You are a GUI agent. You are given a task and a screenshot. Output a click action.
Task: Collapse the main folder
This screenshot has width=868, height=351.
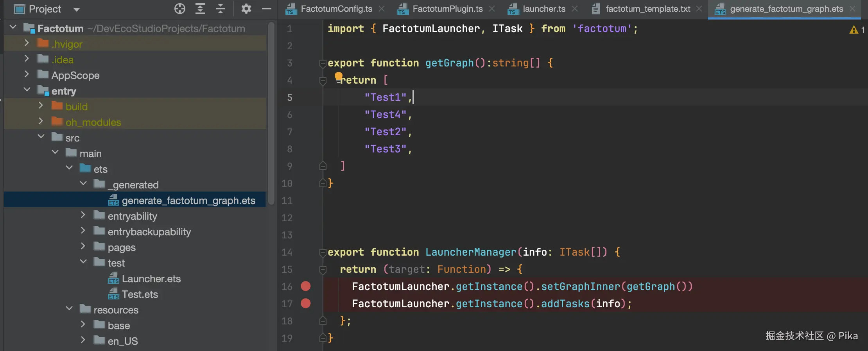tap(55, 152)
